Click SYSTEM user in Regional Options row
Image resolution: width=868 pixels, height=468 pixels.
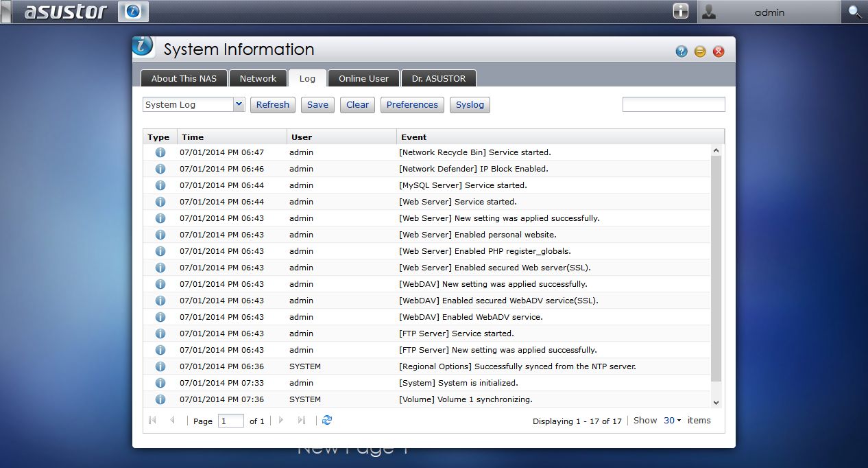pos(305,366)
